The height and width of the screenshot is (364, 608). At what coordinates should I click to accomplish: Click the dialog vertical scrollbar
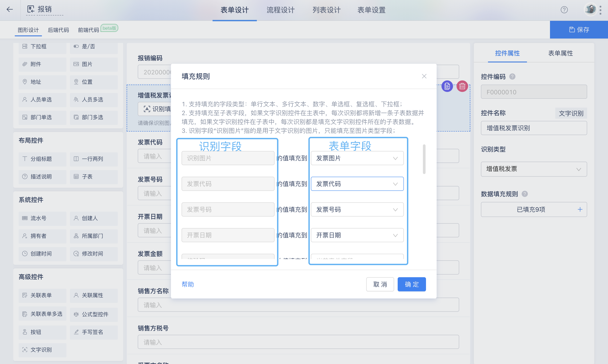coord(424,159)
